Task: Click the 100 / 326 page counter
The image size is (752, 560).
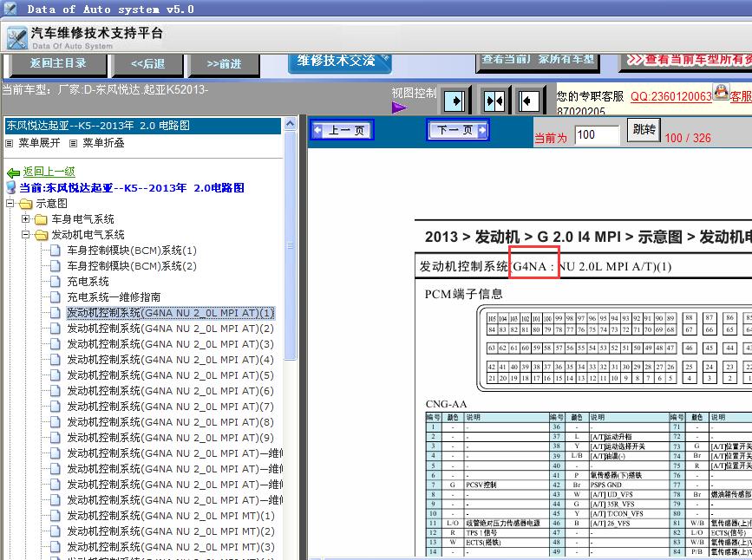Action: (688, 138)
